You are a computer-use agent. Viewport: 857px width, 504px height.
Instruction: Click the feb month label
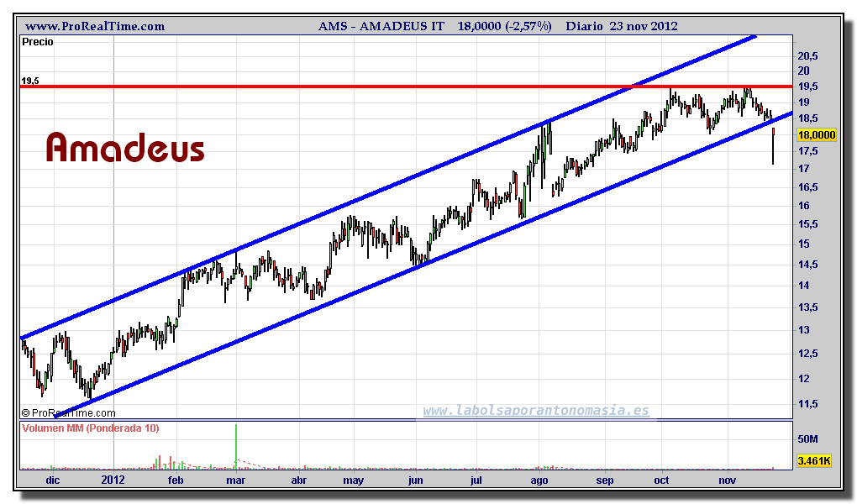176,480
